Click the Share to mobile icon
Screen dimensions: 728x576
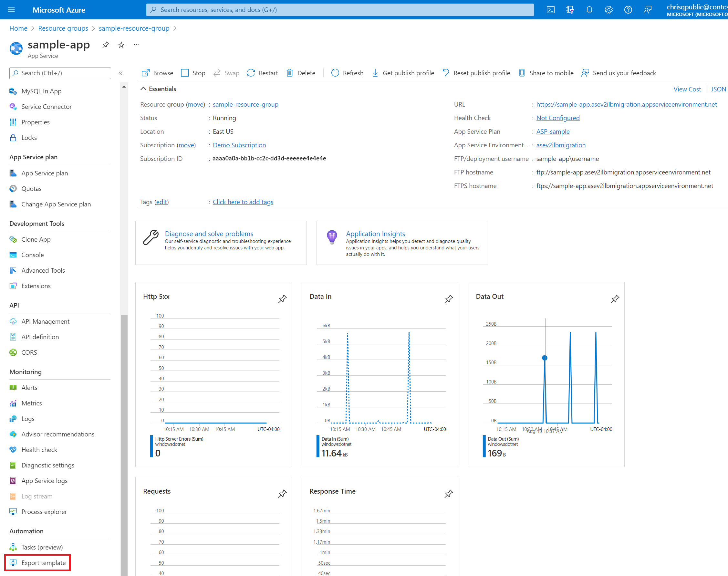click(x=522, y=73)
